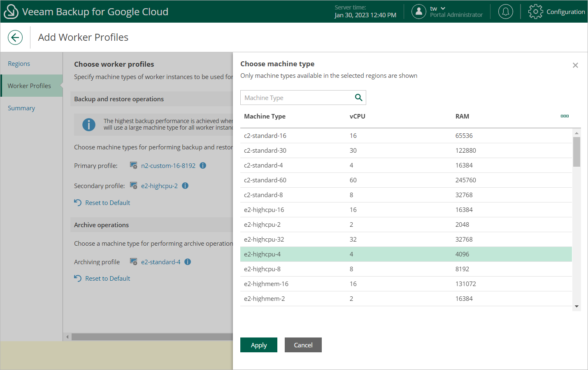588x370 pixels.
Task: Click the table's vertical scrollbar thumb
Action: [x=576, y=152]
